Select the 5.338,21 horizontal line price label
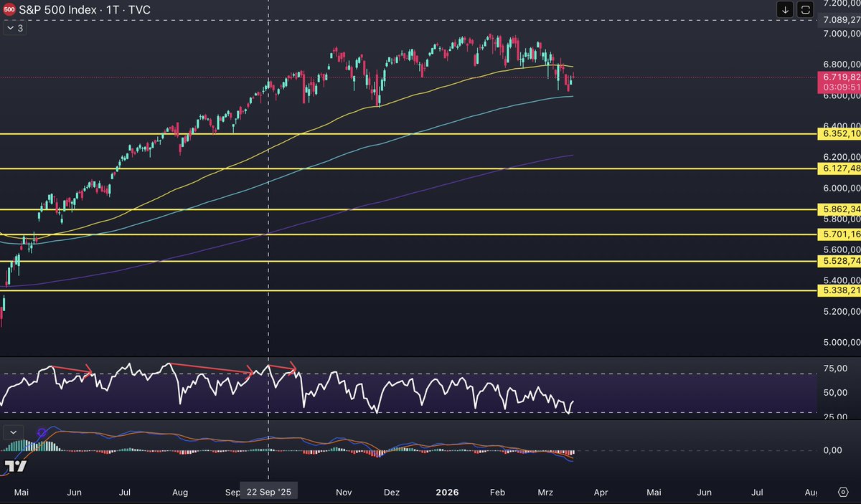861x504 pixels. [839, 290]
